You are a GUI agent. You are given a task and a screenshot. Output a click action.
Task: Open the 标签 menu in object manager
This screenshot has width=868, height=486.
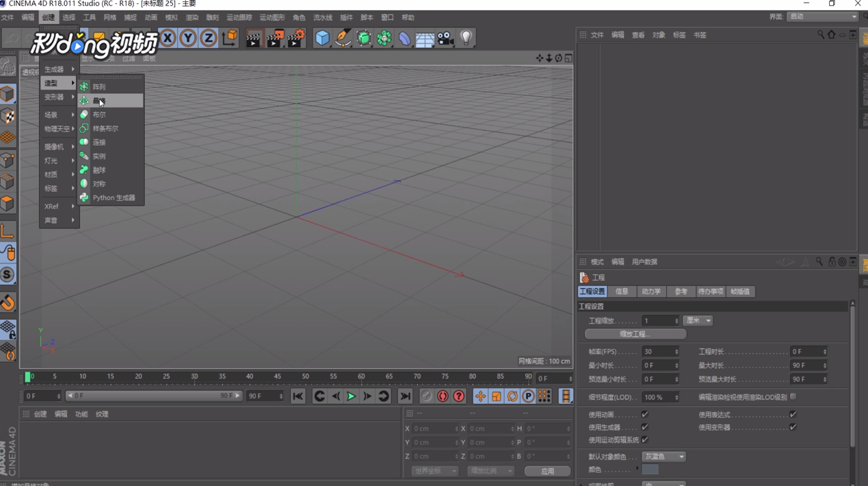tap(679, 35)
